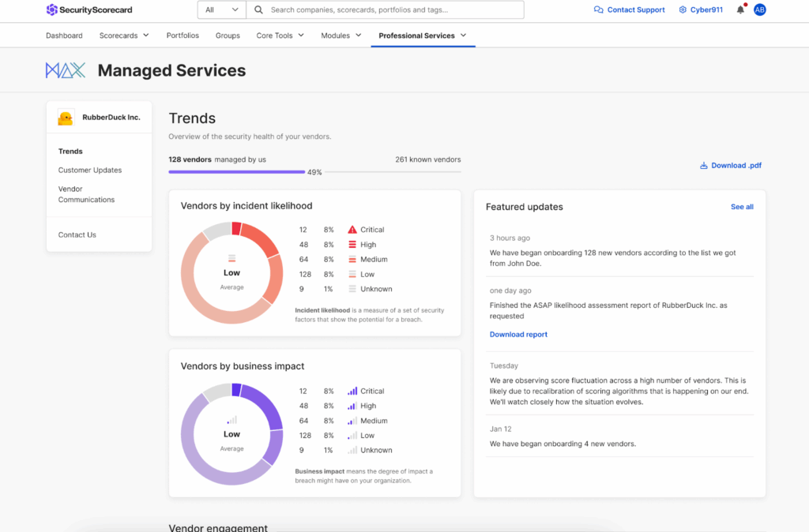Viewport: 809px width, 532px height.
Task: Click the Cyber911 gear icon
Action: point(683,10)
